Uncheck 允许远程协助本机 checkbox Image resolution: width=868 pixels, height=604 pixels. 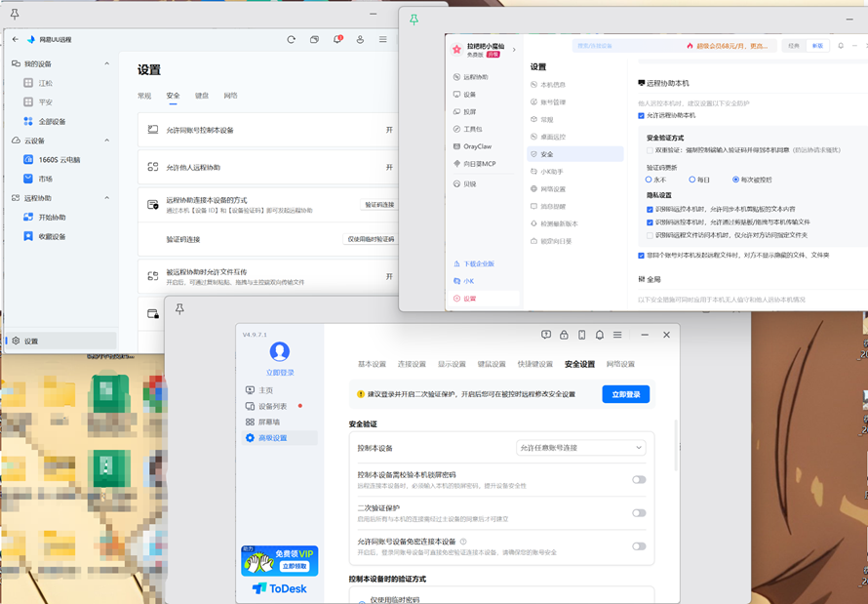[x=641, y=116]
